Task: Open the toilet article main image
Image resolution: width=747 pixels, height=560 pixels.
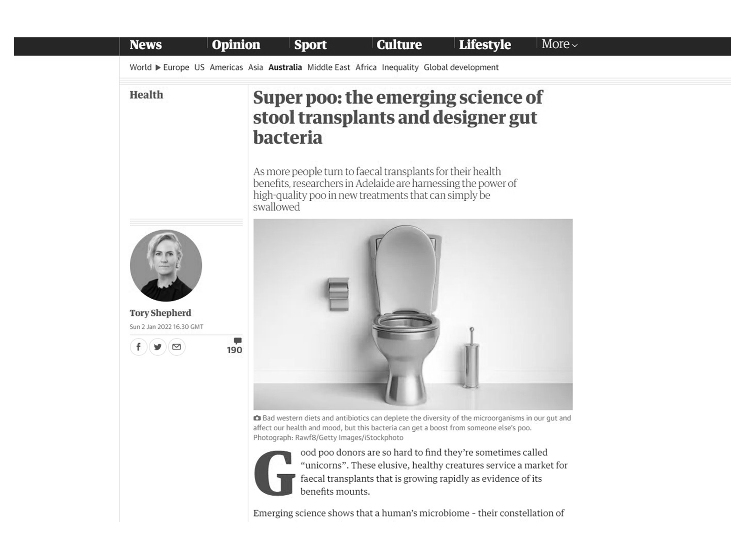Action: 413,314
